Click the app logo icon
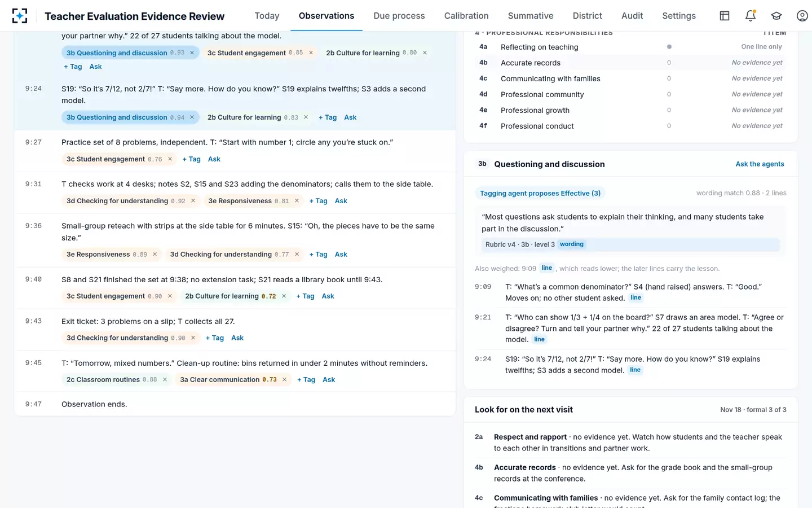The image size is (812, 508). (x=20, y=16)
